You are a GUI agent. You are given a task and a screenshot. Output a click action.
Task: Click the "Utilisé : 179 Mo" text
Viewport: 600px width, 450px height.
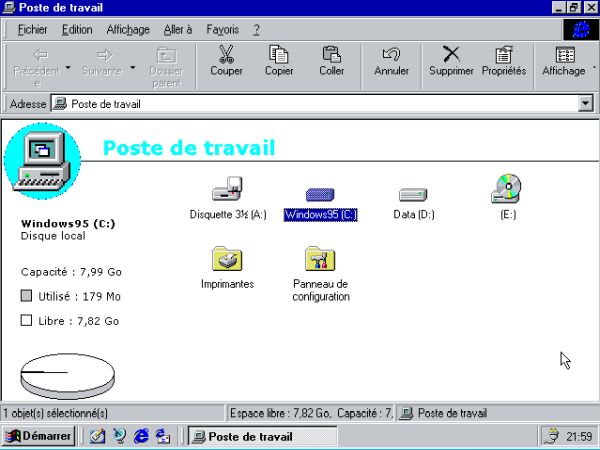tap(79, 297)
